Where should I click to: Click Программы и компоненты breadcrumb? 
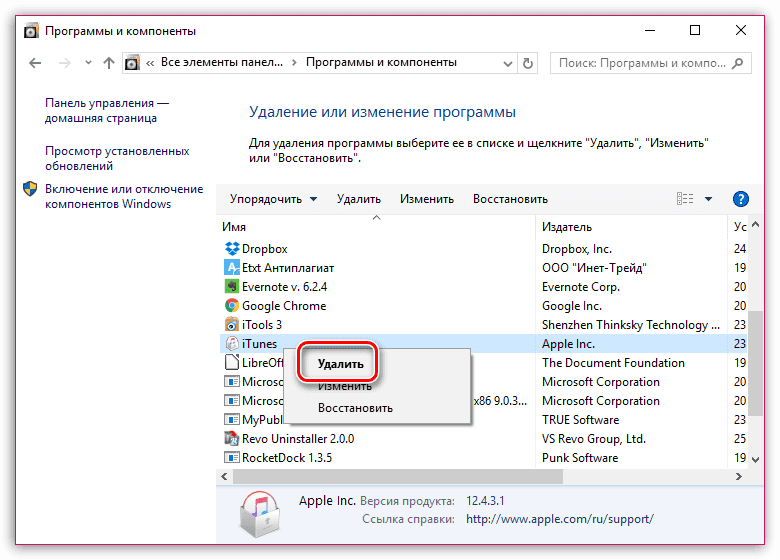pyautogui.click(x=381, y=62)
